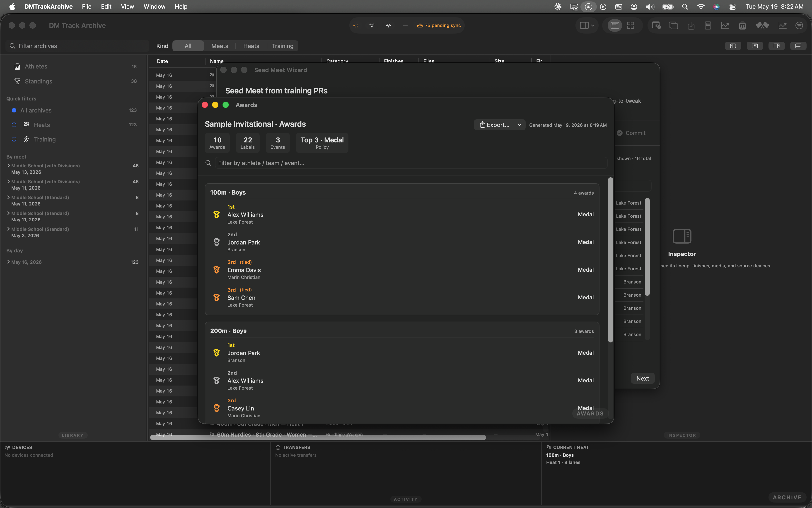The width and height of the screenshot is (812, 508).
Task: Toggle the right inspector panel
Action: coord(776,46)
